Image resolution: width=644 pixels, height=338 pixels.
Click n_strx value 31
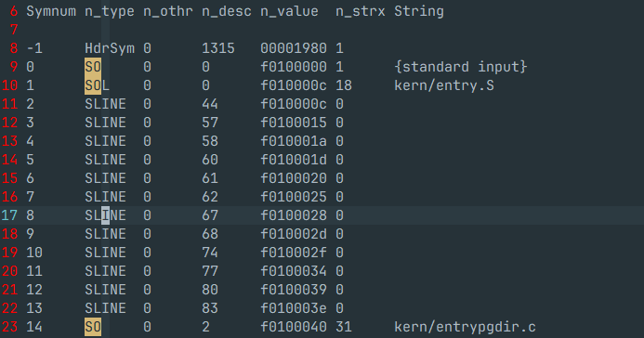click(x=344, y=327)
